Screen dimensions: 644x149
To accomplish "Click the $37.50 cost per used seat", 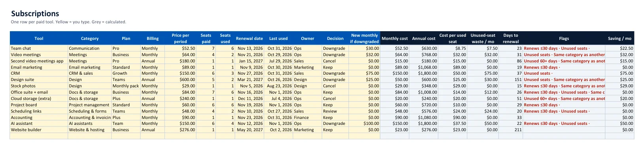I will tap(453, 123).
